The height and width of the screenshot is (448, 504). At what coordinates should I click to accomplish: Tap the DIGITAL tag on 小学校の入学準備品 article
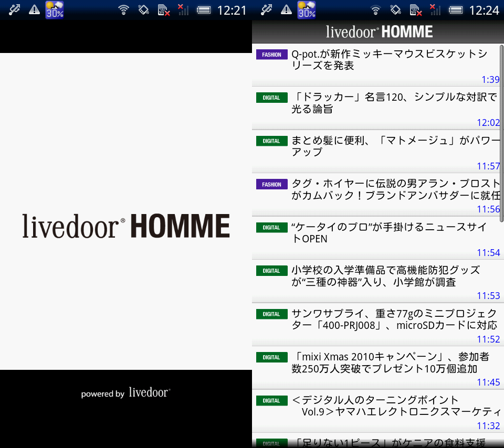[271, 271]
